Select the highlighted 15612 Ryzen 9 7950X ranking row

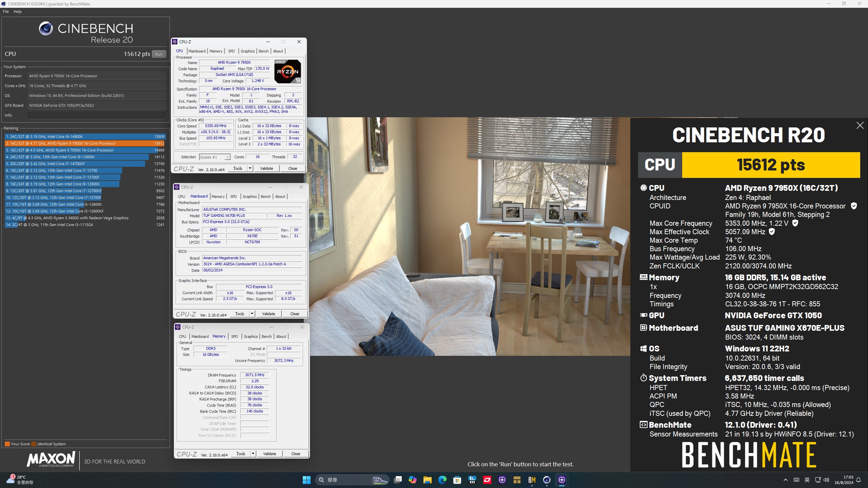tap(85, 143)
